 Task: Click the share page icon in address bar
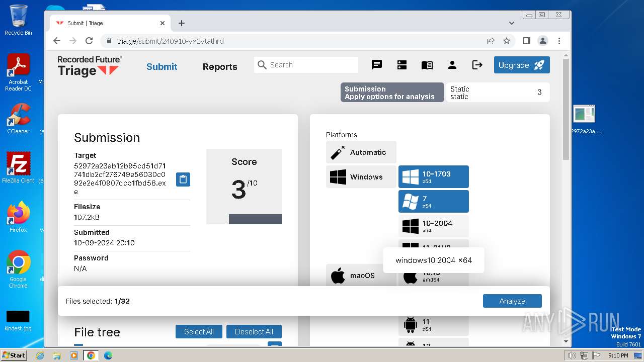pyautogui.click(x=491, y=41)
